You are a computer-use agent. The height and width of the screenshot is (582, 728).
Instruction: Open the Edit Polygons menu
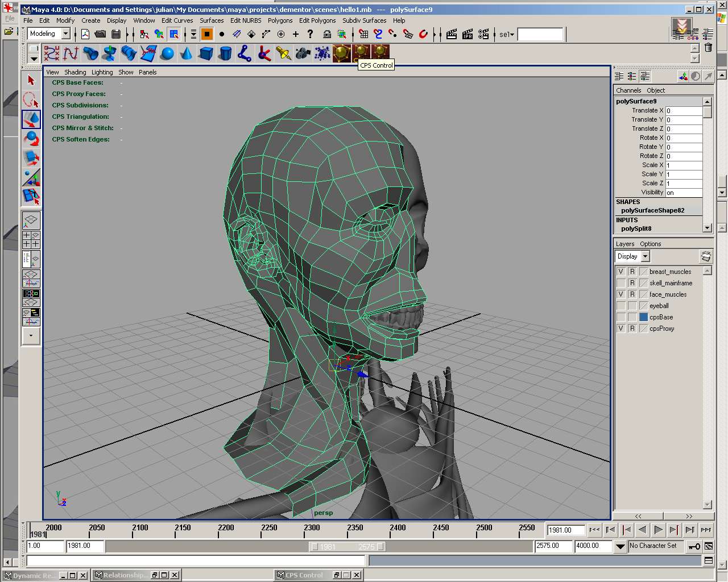pos(317,20)
